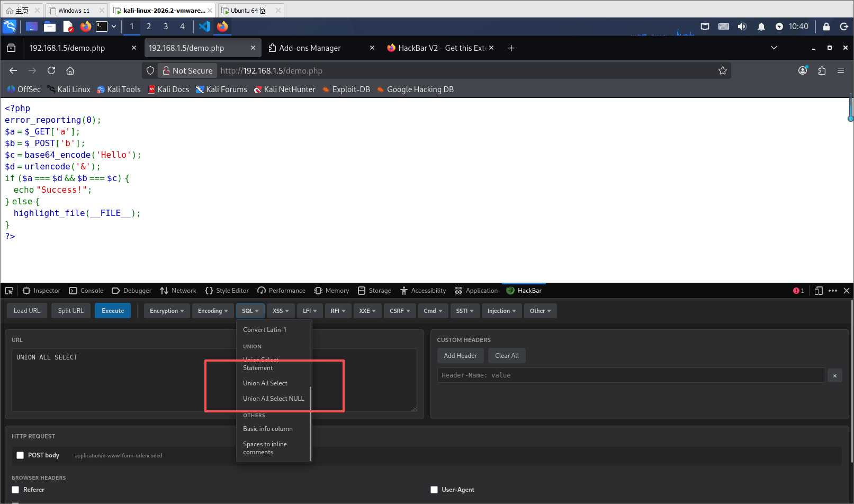Viewport: 854px width, 504px height.
Task: Open the XSS dropdown
Action: coord(281,311)
